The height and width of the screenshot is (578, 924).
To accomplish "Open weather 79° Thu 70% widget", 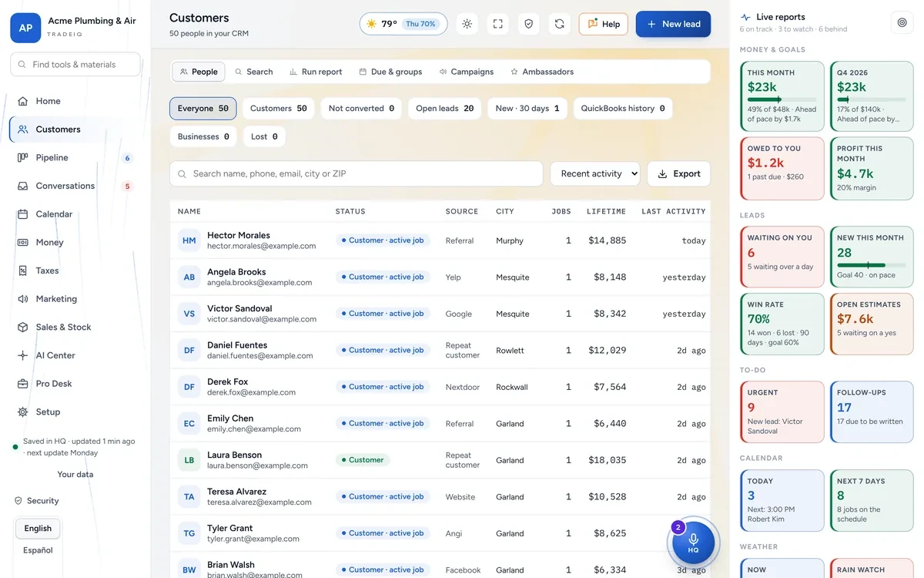I will tap(403, 24).
